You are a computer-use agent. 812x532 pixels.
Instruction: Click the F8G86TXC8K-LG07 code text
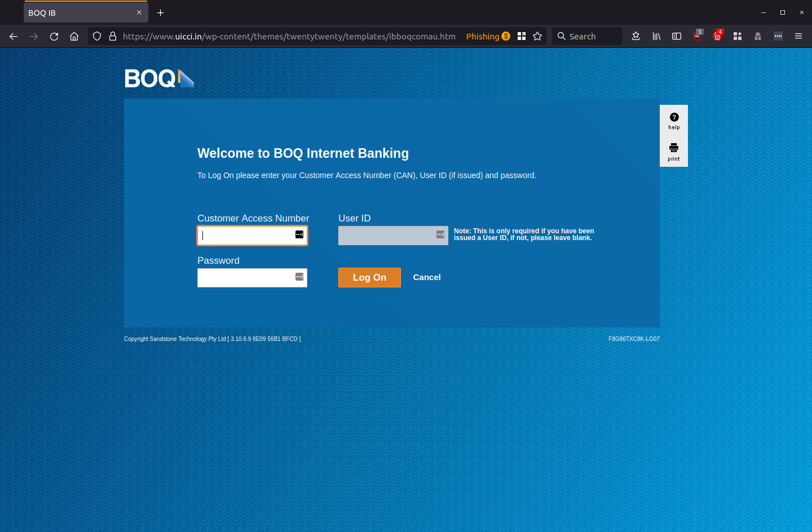pyautogui.click(x=634, y=339)
